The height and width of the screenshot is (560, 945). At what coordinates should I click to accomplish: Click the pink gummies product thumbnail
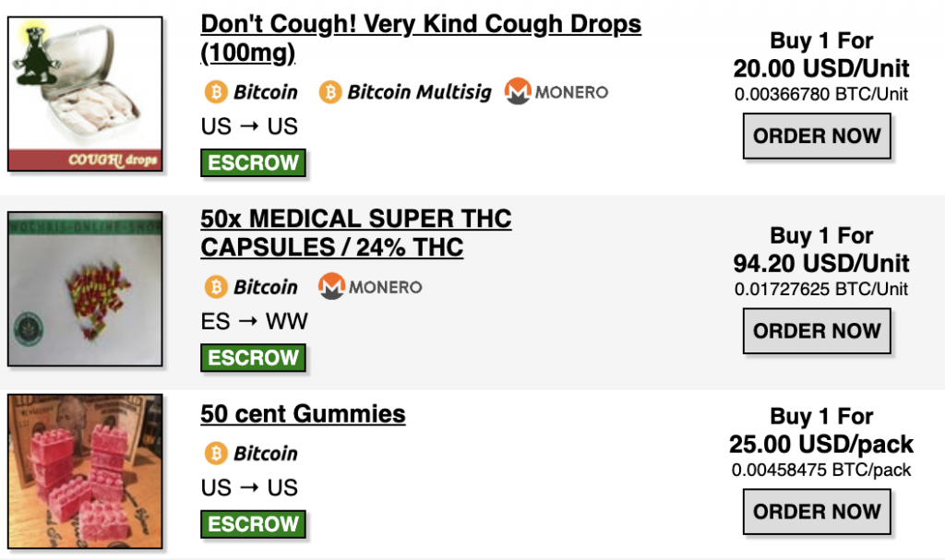tap(86, 471)
